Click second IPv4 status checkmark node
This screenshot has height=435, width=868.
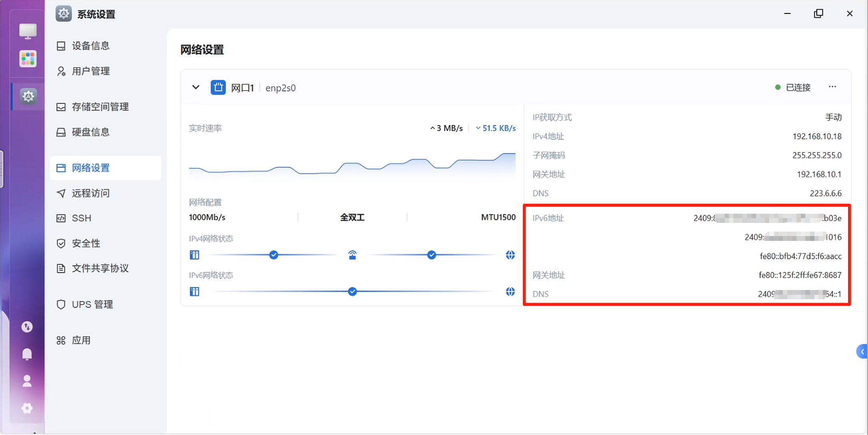pyautogui.click(x=431, y=255)
